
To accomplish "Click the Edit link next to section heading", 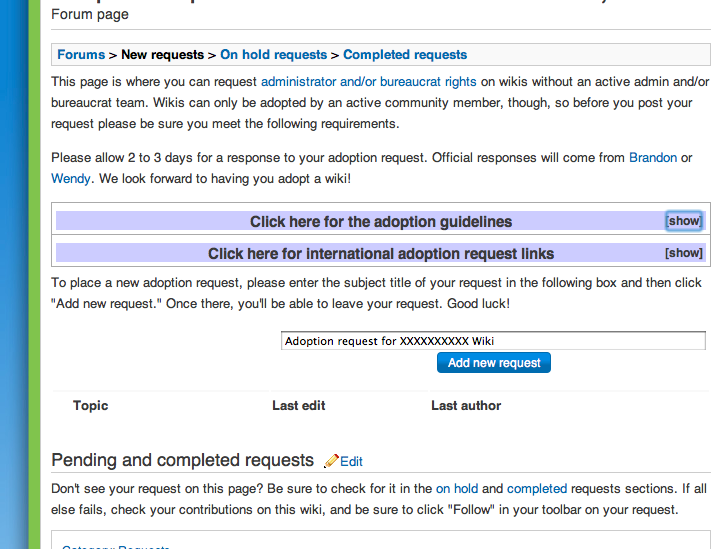I will click(351, 461).
